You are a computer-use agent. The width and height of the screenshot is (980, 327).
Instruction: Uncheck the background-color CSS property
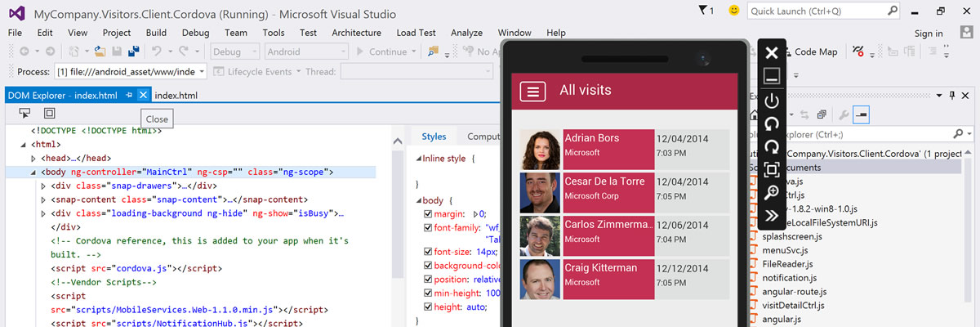click(x=428, y=266)
